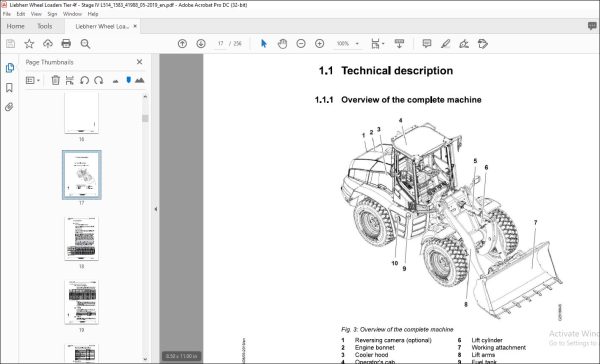Go to previous page arrow
The image size is (600, 364).
click(183, 44)
